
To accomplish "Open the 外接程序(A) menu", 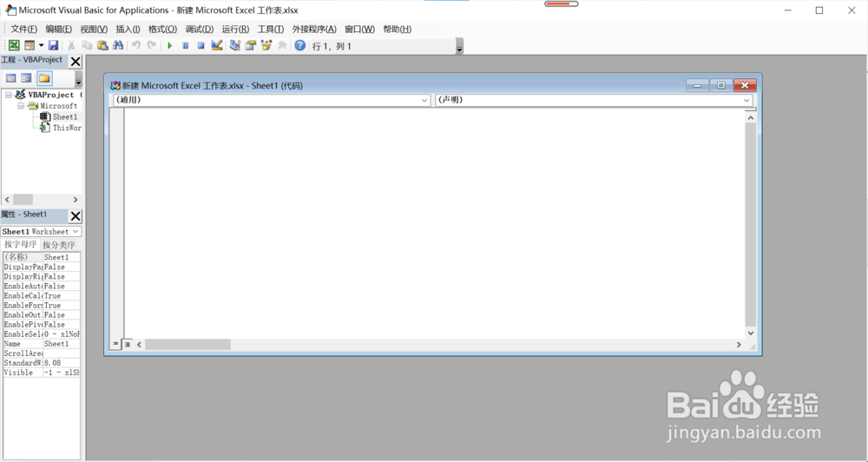I will pos(314,30).
